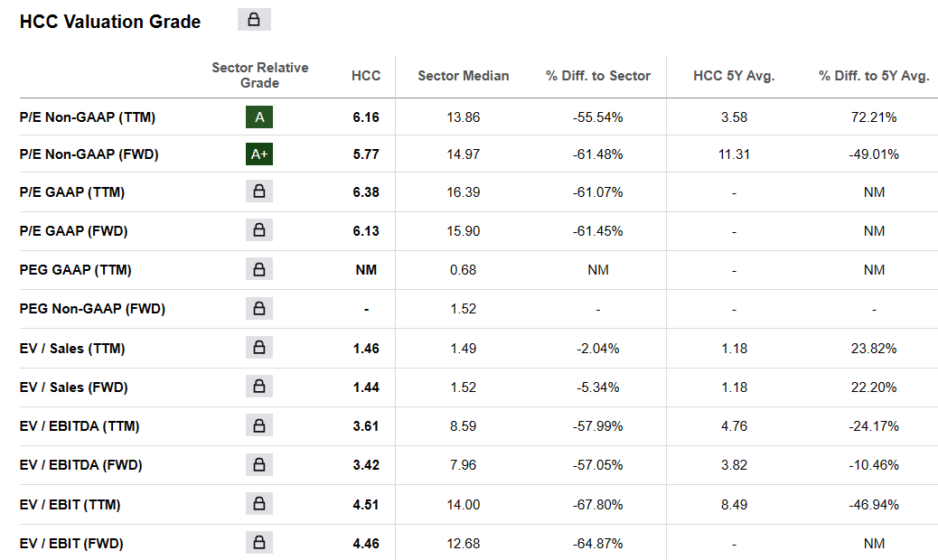The image size is (938, 560).
Task: Click the locked grade for P/E GAAP (FWD)
Action: click(259, 230)
